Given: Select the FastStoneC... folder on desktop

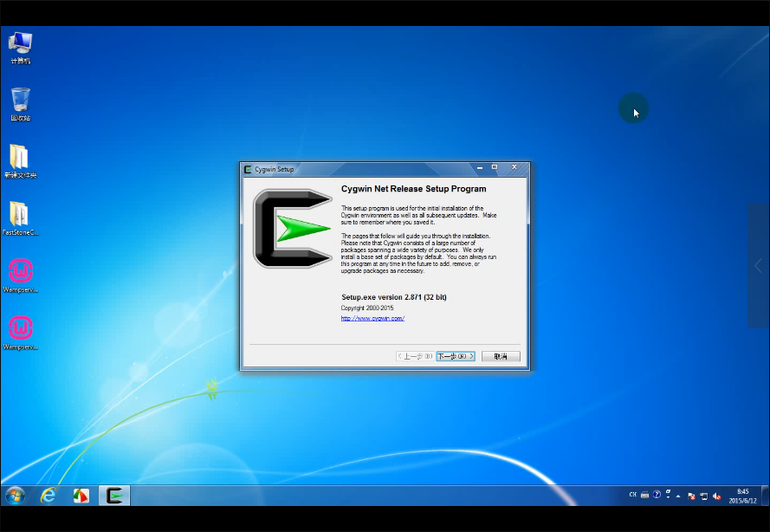Looking at the screenshot, I should pos(20,218).
